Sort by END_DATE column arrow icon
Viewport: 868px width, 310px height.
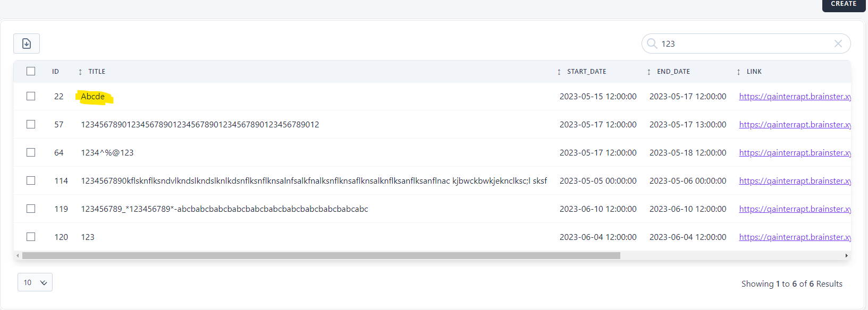[648, 72]
